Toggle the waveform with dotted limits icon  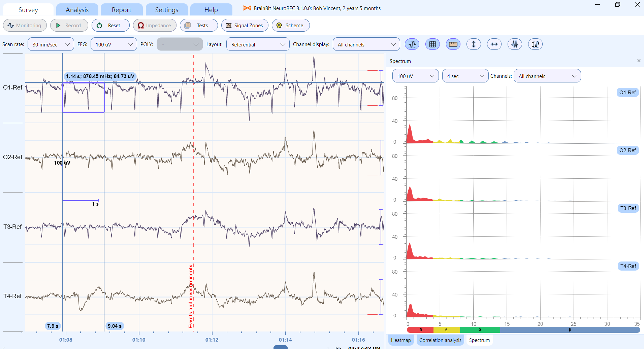pos(412,44)
